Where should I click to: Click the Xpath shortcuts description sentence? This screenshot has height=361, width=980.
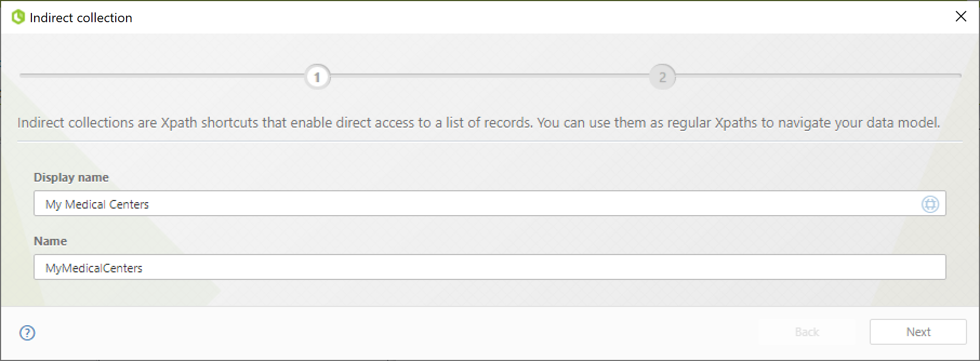pos(479,123)
